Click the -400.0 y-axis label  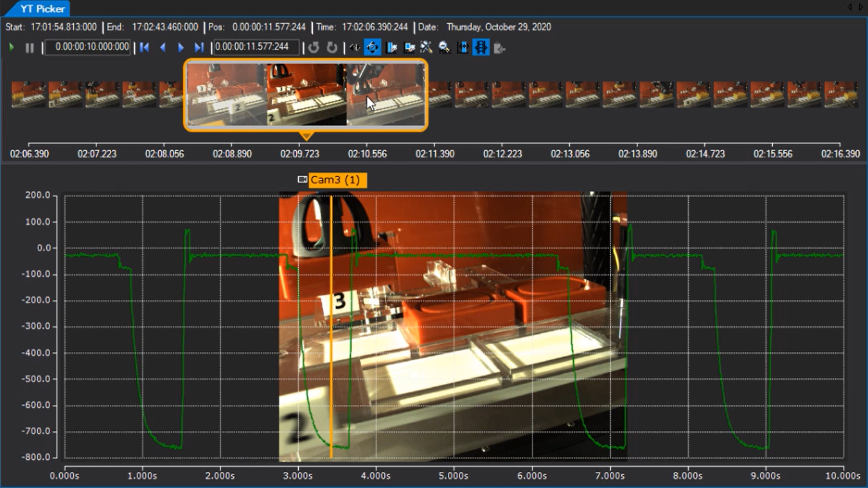tap(35, 353)
